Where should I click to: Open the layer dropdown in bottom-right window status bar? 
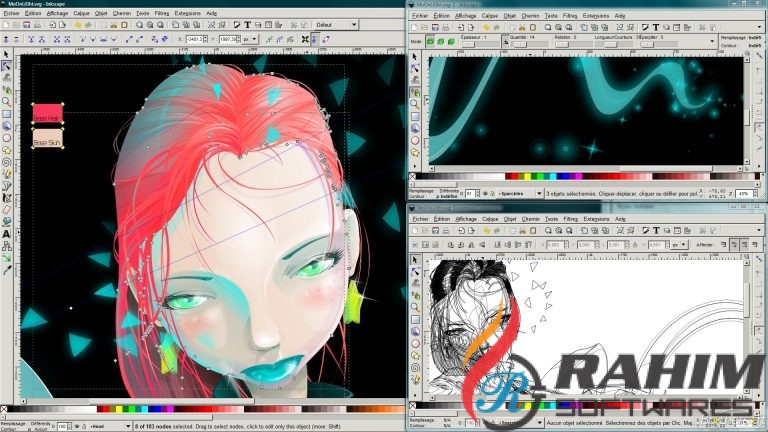519,423
